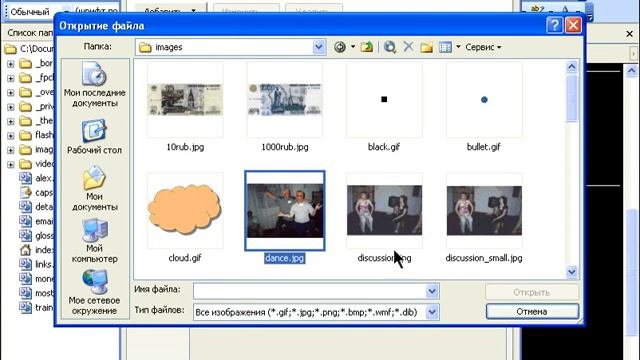Click the Search the Web icon
This screenshot has height=360, width=640.
click(x=390, y=47)
